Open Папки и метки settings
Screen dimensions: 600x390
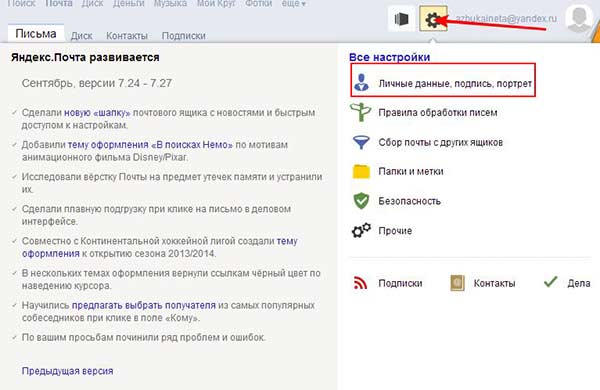pyautogui.click(x=411, y=171)
